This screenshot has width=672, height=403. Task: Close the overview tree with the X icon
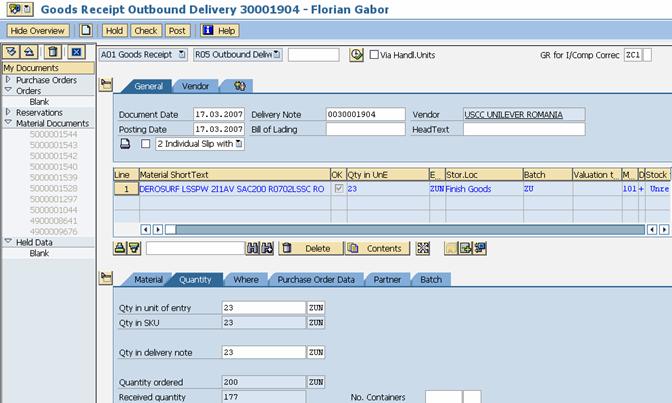(x=77, y=52)
